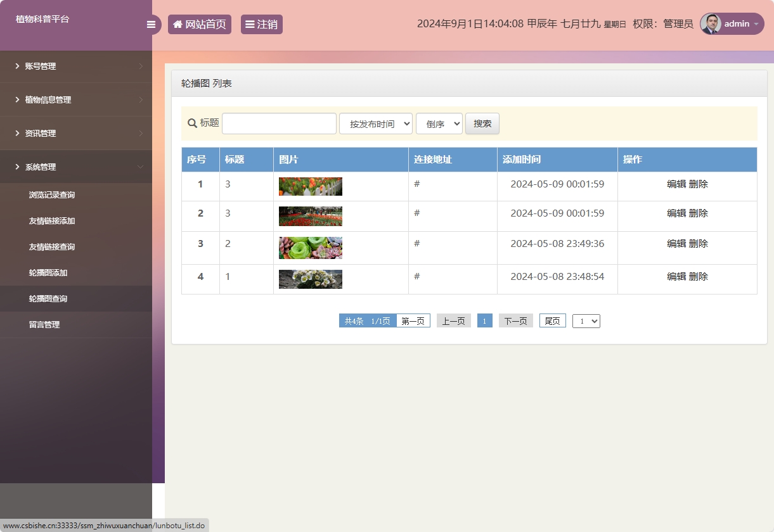Click the 共4条 1/1页 record count
The height and width of the screenshot is (532, 774).
[x=368, y=321]
